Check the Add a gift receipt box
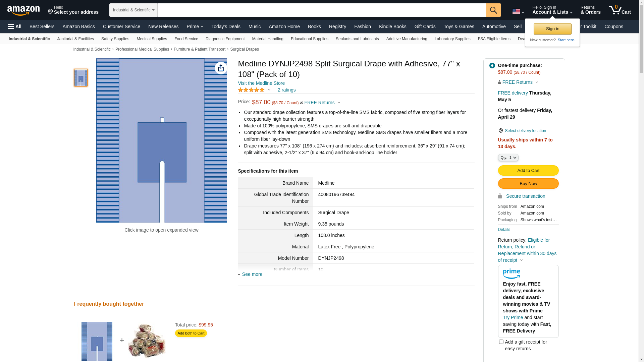The image size is (644, 362). pos(501,342)
